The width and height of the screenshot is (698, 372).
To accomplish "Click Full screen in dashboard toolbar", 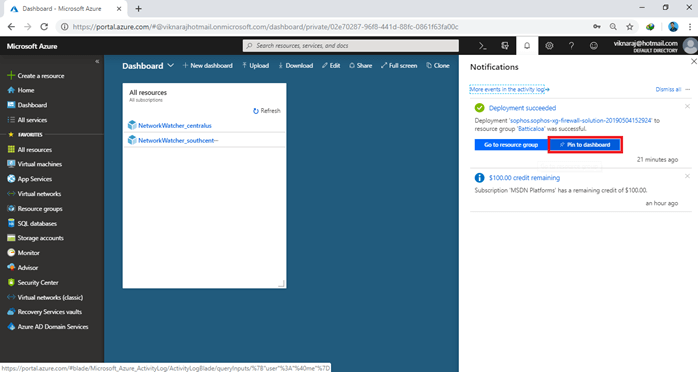I will click(x=399, y=65).
